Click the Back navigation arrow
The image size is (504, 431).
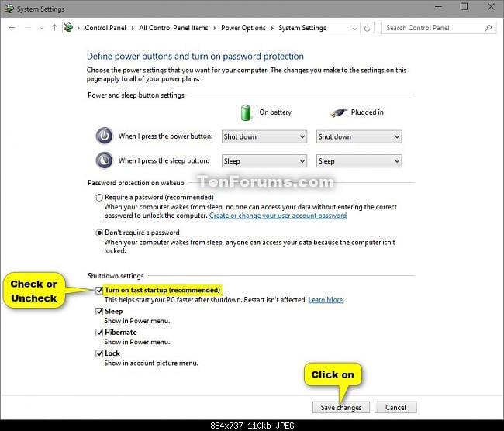tap(12, 28)
